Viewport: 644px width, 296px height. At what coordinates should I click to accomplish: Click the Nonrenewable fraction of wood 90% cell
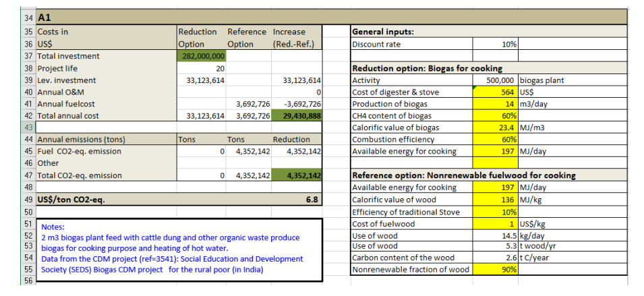pyautogui.click(x=496, y=270)
